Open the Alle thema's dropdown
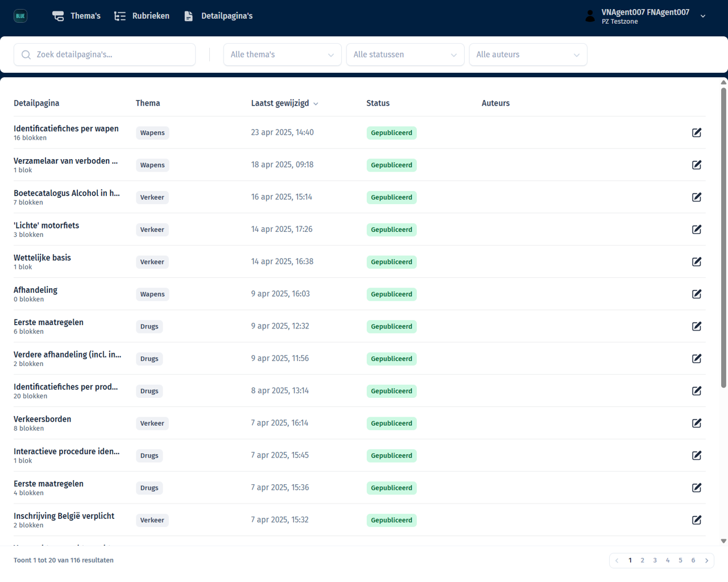 pos(283,55)
